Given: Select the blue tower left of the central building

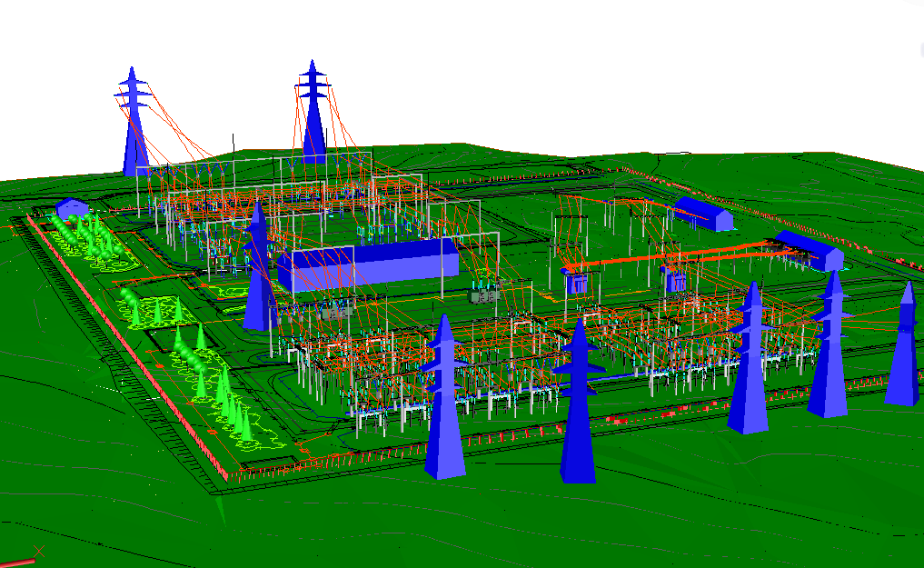Looking at the screenshot, I should point(259,273).
